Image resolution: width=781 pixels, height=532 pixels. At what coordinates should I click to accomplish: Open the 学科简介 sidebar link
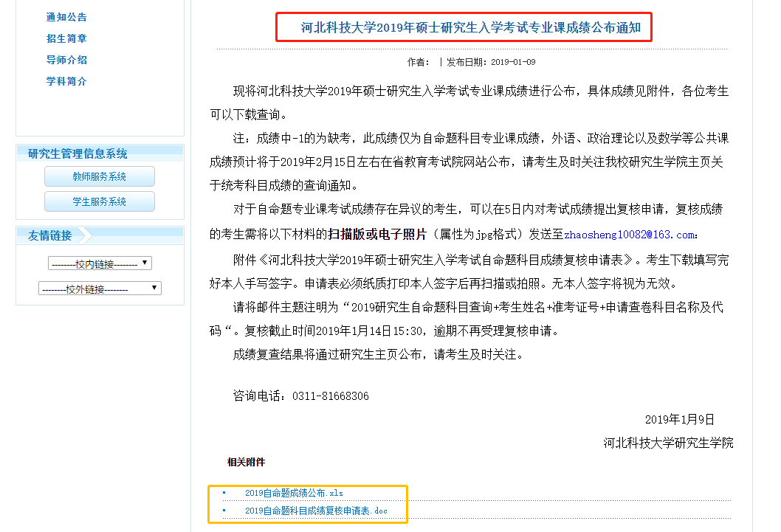[x=66, y=81]
